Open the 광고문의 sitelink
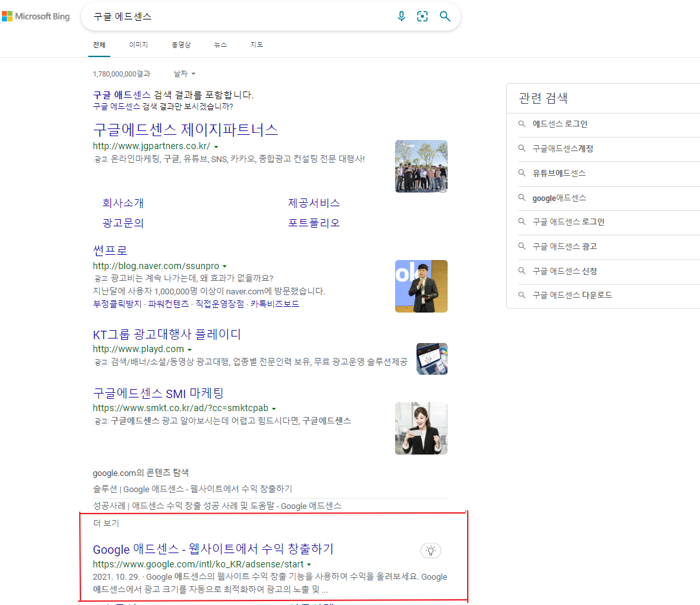 tap(123, 222)
